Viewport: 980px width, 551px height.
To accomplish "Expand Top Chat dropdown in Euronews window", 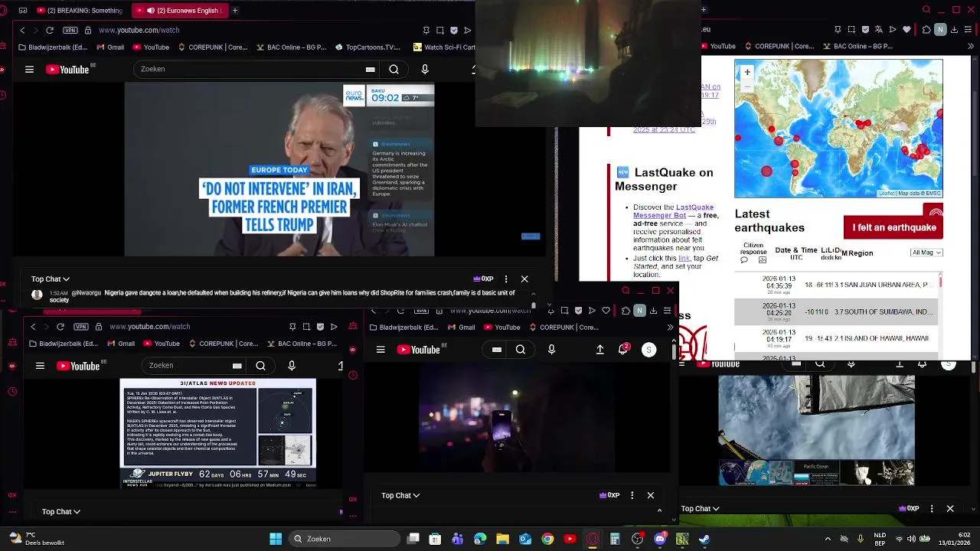I will coord(51,279).
